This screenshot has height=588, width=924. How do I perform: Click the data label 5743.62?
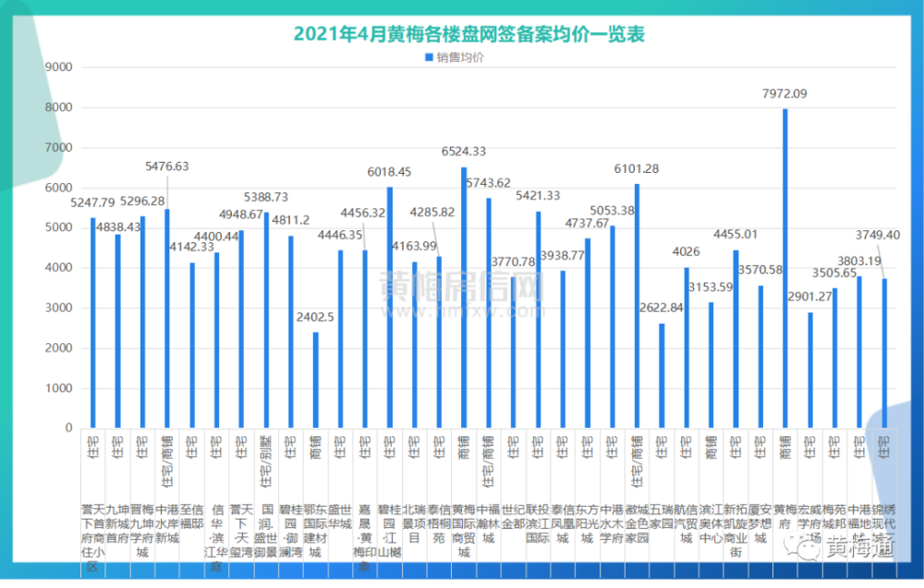point(489,183)
